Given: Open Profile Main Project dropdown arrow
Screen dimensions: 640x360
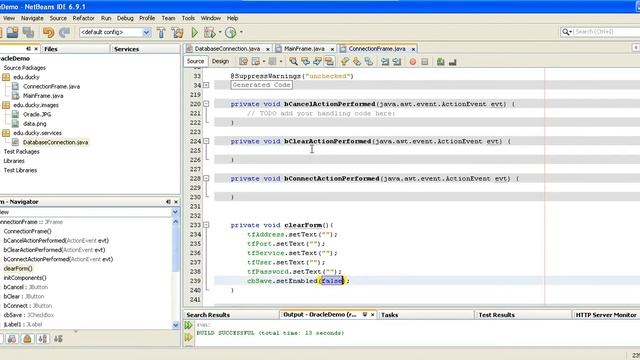Looking at the screenshot, I should click(x=241, y=32).
